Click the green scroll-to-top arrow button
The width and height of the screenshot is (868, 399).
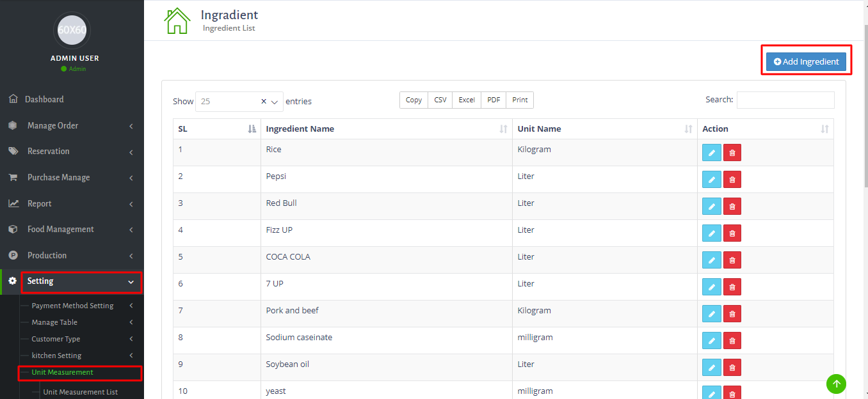point(836,384)
